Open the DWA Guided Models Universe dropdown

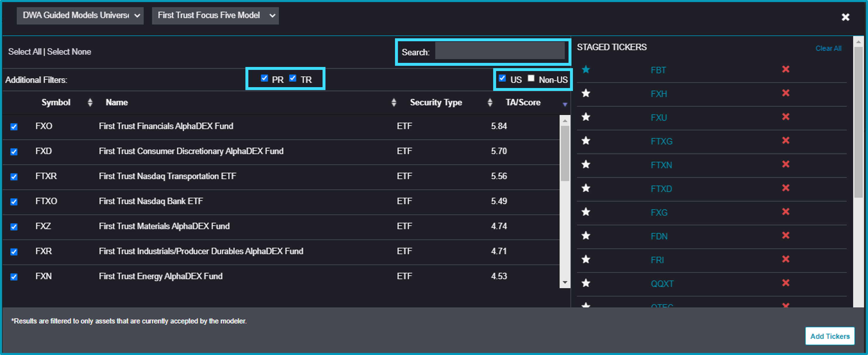(x=80, y=15)
